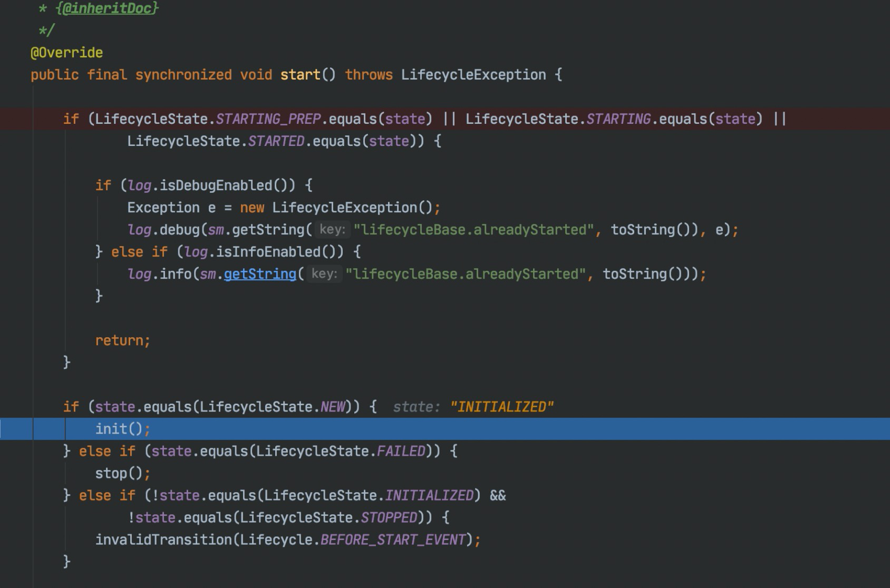Click the {@inheritDoc} Javadoc tag
Screen dimensions: 890x588
107,8
